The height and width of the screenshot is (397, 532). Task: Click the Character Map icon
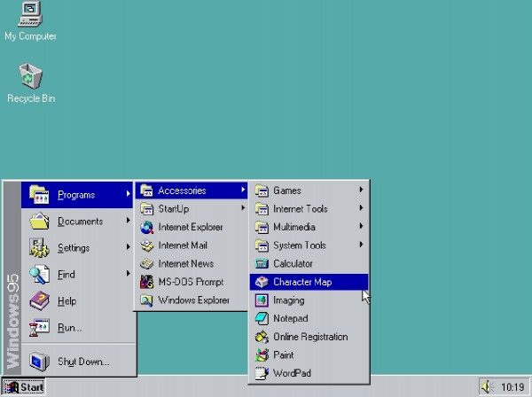[262, 282]
